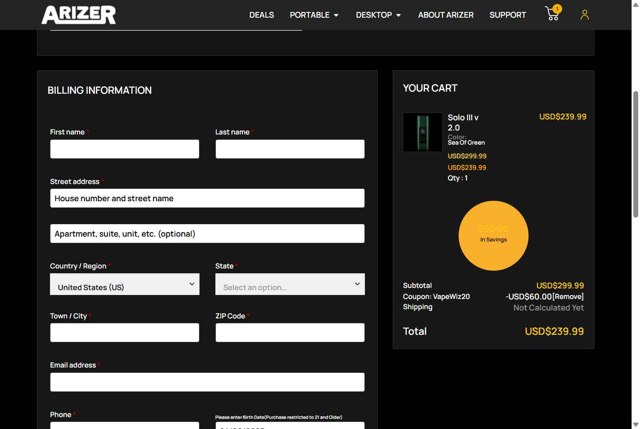Click the Solo III product thumbnail
The width and height of the screenshot is (640, 429).
[422, 132]
